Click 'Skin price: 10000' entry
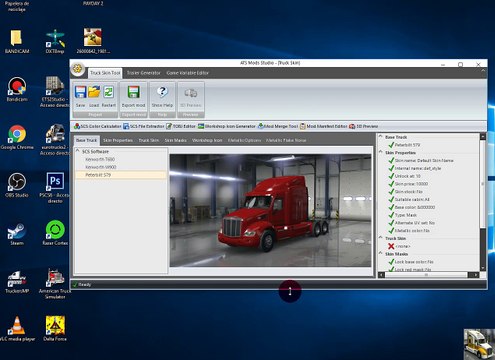Screen dimensions: 495x360 411,184
